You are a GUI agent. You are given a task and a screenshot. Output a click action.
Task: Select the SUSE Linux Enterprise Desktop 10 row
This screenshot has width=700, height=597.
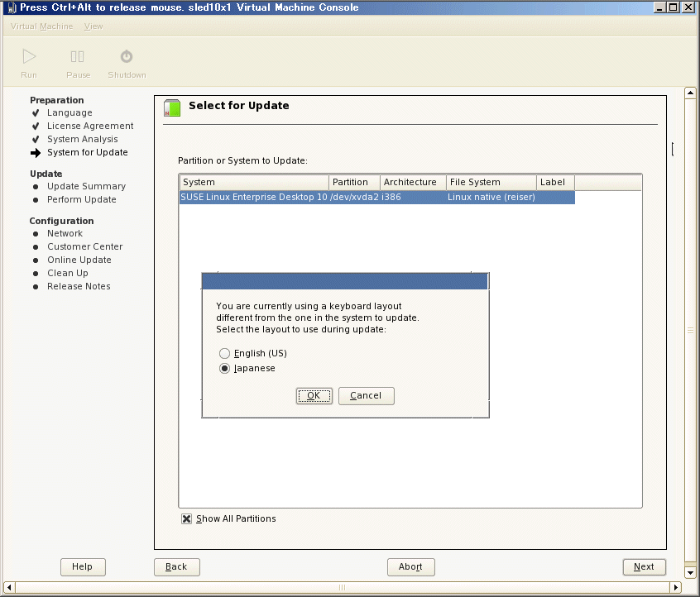click(x=377, y=198)
